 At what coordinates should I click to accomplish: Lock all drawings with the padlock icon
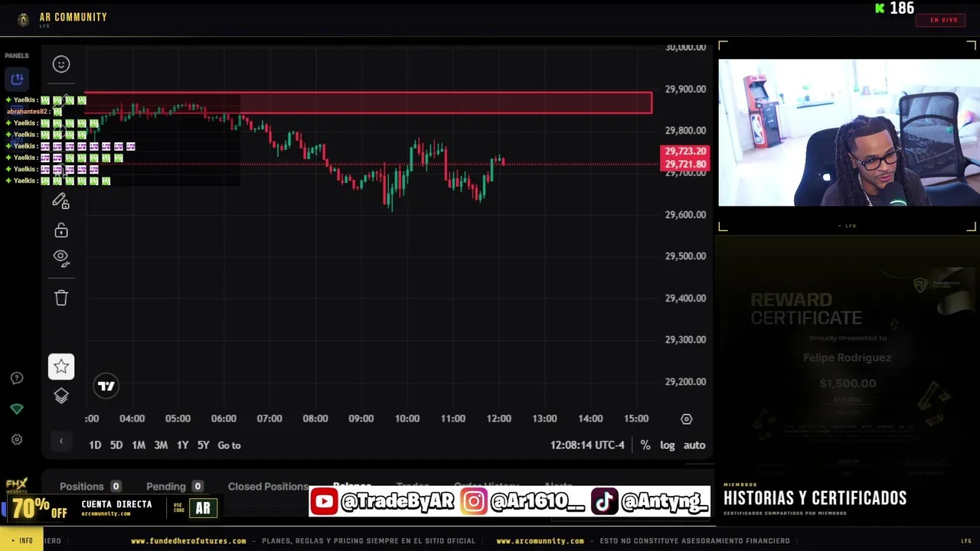(x=61, y=230)
